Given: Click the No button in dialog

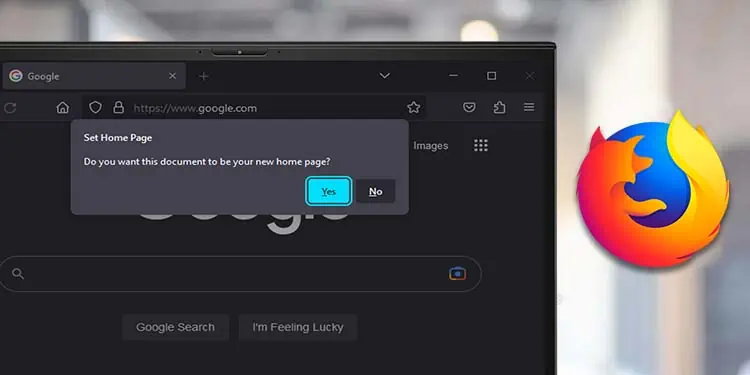Looking at the screenshot, I should (375, 191).
